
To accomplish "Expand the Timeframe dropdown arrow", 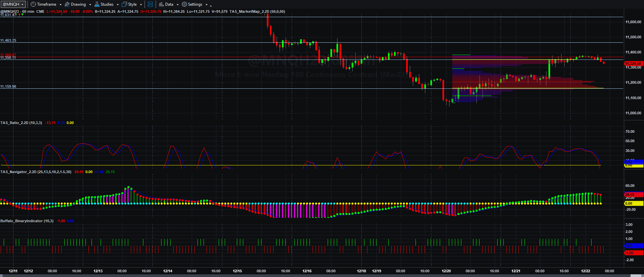I will 61,5.
